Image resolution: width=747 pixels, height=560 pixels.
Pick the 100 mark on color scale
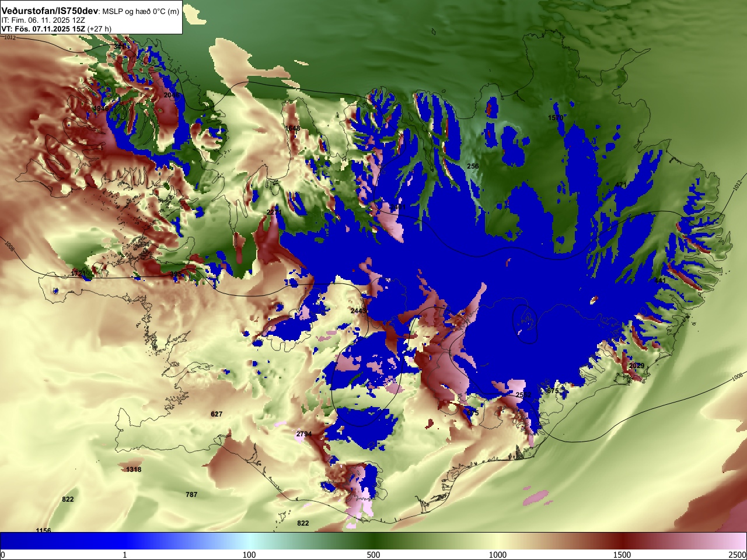pos(249,555)
